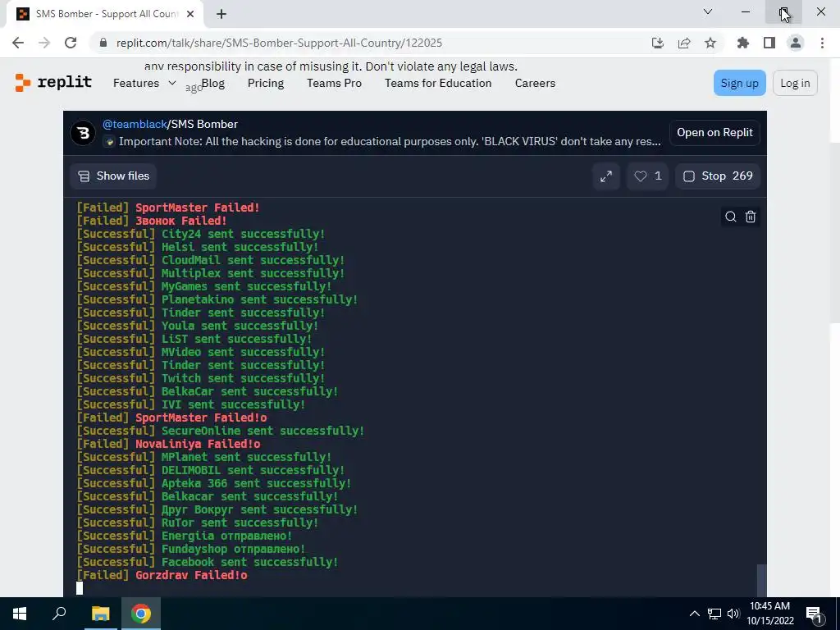
Task: Stop the running repl
Action: (x=718, y=176)
